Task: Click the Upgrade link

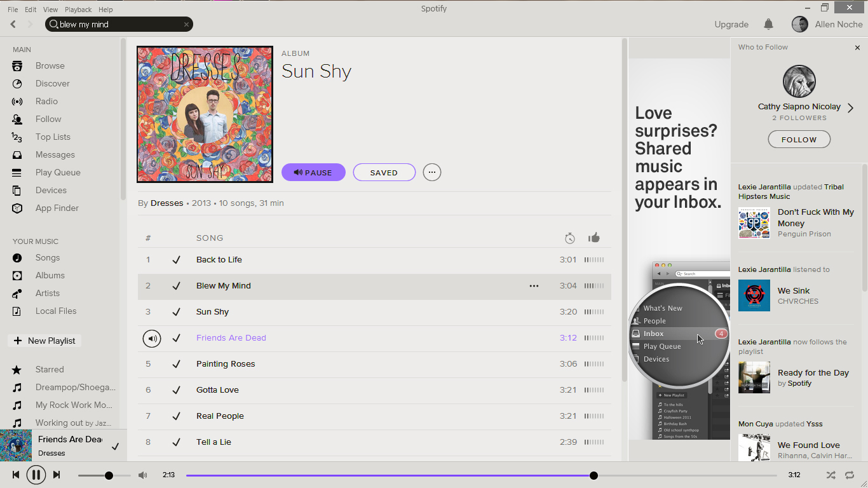Action: (x=731, y=24)
